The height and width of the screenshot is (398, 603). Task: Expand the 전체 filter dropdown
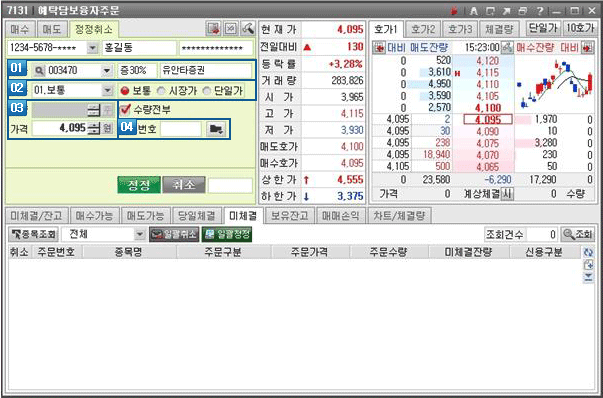[140, 234]
